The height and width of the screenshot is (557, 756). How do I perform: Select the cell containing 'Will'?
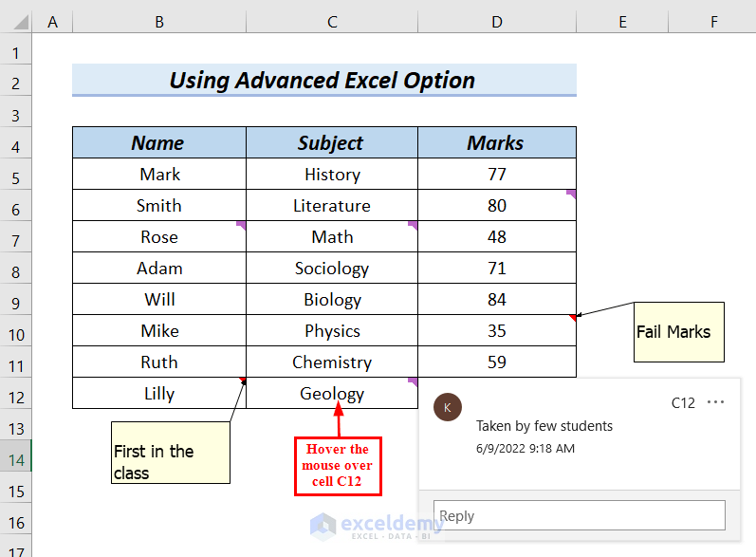coord(159,300)
